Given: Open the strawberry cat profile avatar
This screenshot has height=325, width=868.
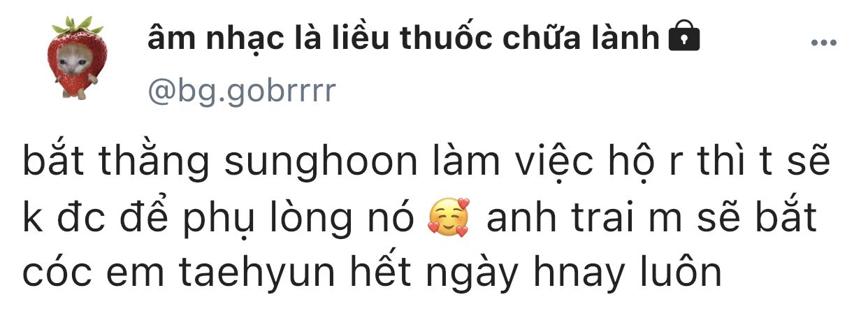Looking at the screenshot, I should pos(75,58).
